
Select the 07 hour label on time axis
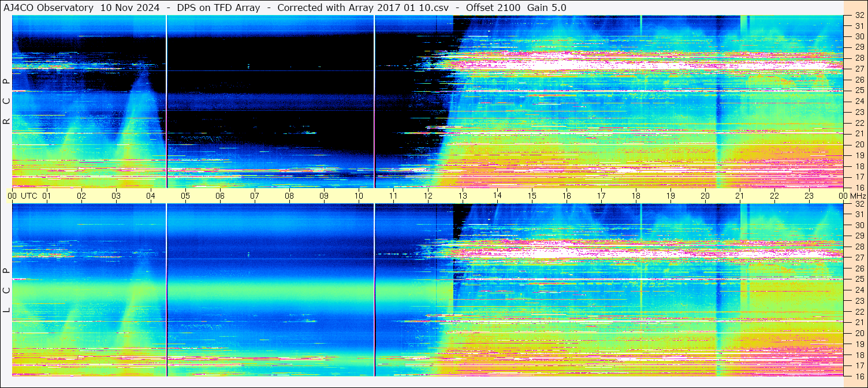click(x=255, y=196)
